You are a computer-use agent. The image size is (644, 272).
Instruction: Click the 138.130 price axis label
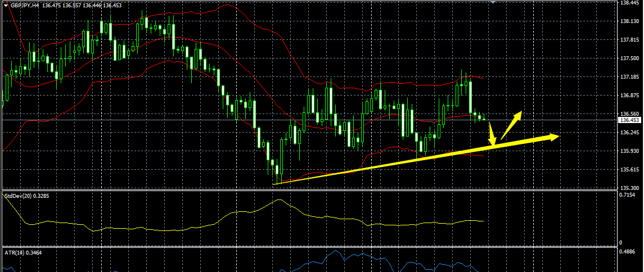pyautogui.click(x=629, y=21)
